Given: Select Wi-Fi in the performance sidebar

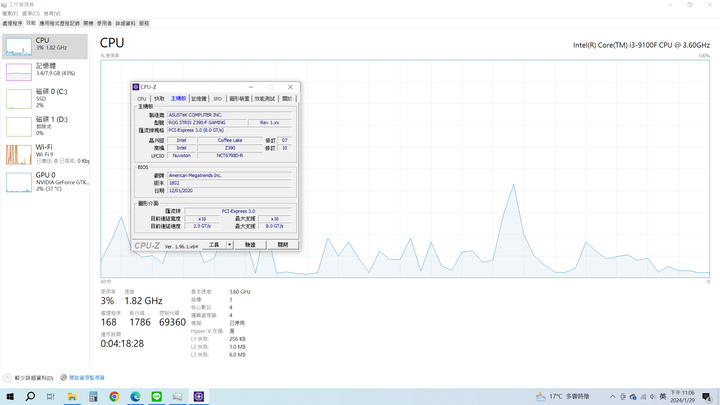Looking at the screenshot, I should pyautogui.click(x=45, y=154).
